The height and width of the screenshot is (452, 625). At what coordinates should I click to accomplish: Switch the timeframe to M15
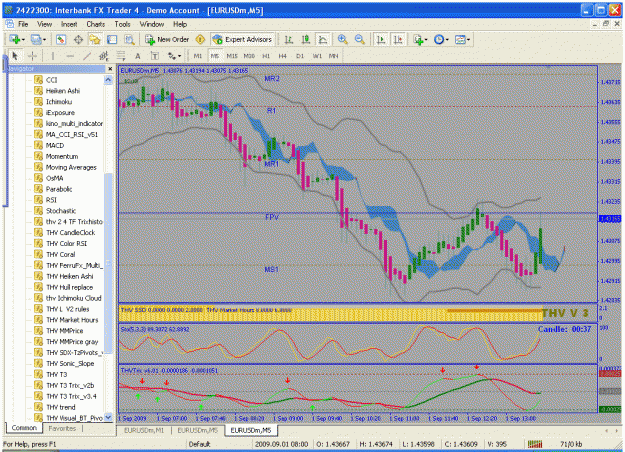(232, 56)
